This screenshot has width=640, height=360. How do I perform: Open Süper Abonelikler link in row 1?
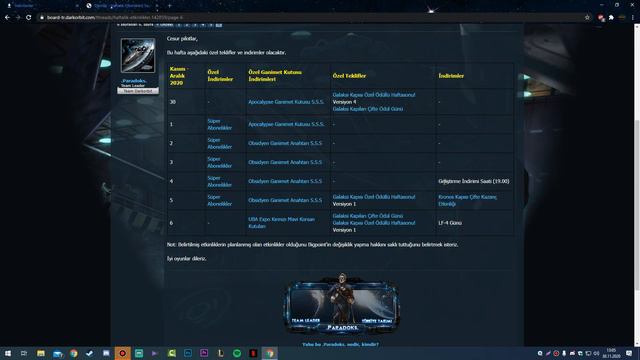pyautogui.click(x=220, y=124)
